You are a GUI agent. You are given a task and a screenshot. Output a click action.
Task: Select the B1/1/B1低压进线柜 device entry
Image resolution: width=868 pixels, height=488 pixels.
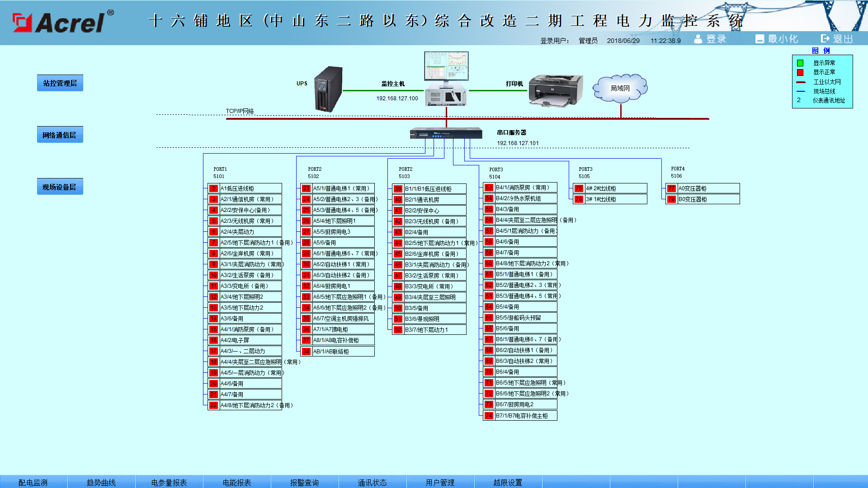pos(434,189)
